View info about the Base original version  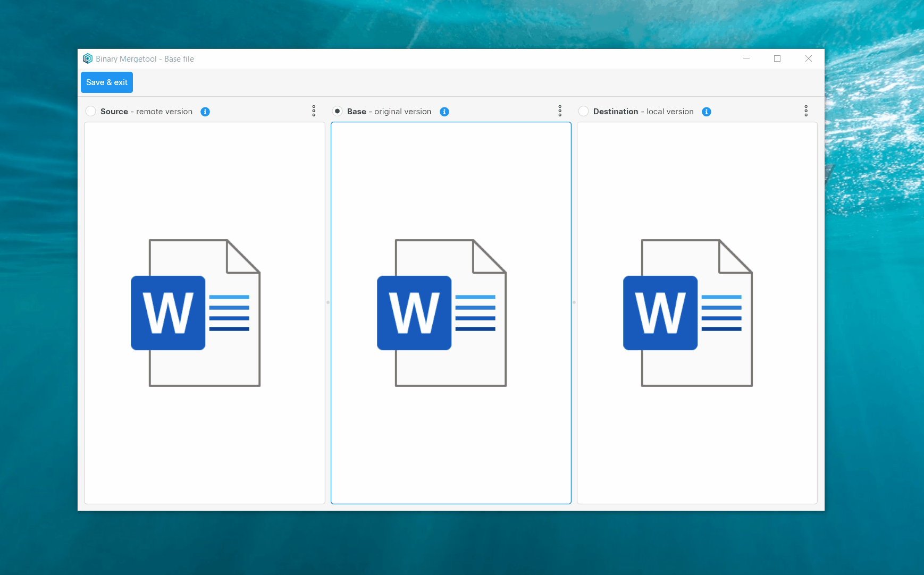444,112
